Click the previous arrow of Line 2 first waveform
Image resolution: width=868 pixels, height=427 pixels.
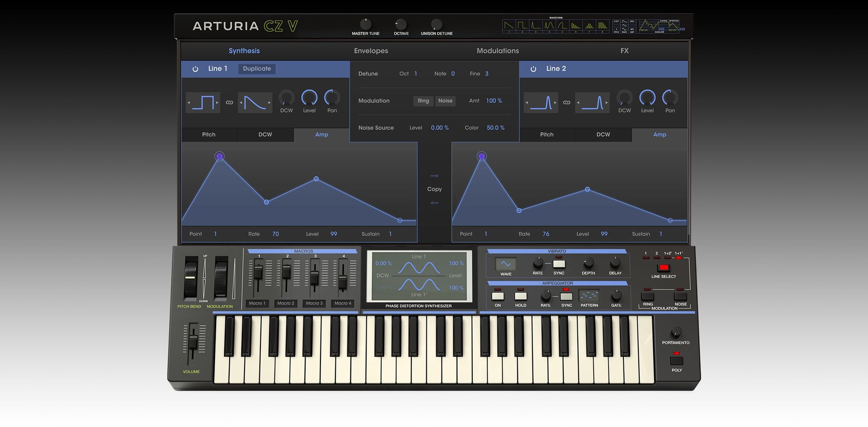coord(526,103)
